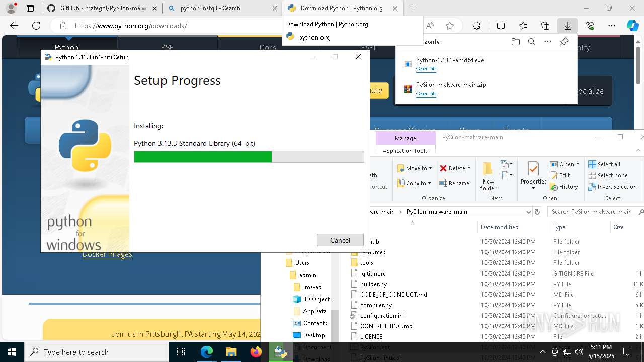The width and height of the screenshot is (644, 362).
Task: Sort by Date modified column
Action: point(513,227)
